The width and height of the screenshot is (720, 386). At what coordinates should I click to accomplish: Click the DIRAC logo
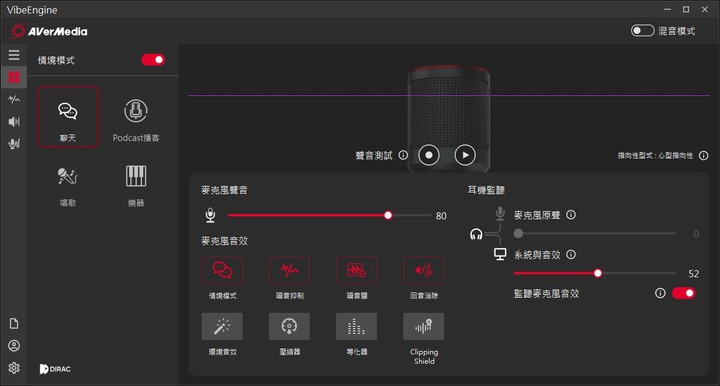(55, 369)
